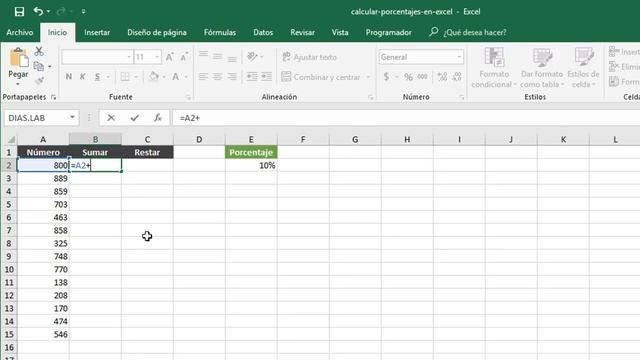Toggle underline S formatting
This screenshot has width=640, height=360.
click(97, 77)
